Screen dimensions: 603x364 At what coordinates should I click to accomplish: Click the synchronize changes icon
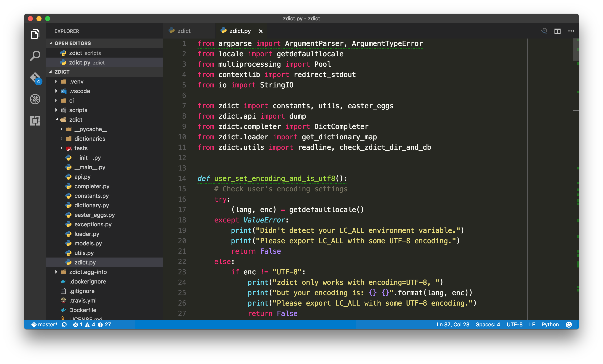(x=64, y=325)
